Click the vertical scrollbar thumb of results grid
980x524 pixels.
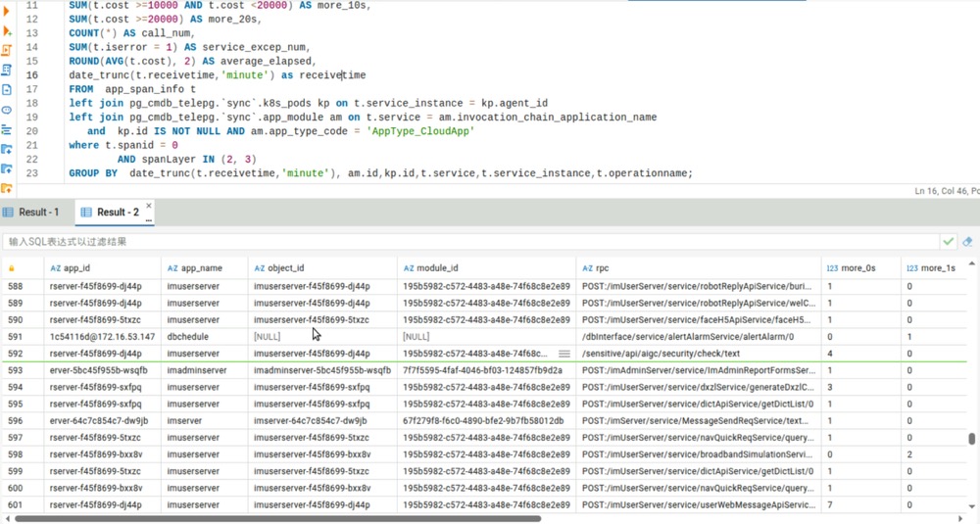pos(972,440)
